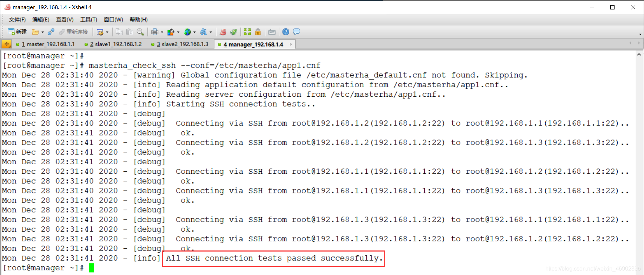Click the globe encoding icon
644x275 pixels.
187,32
